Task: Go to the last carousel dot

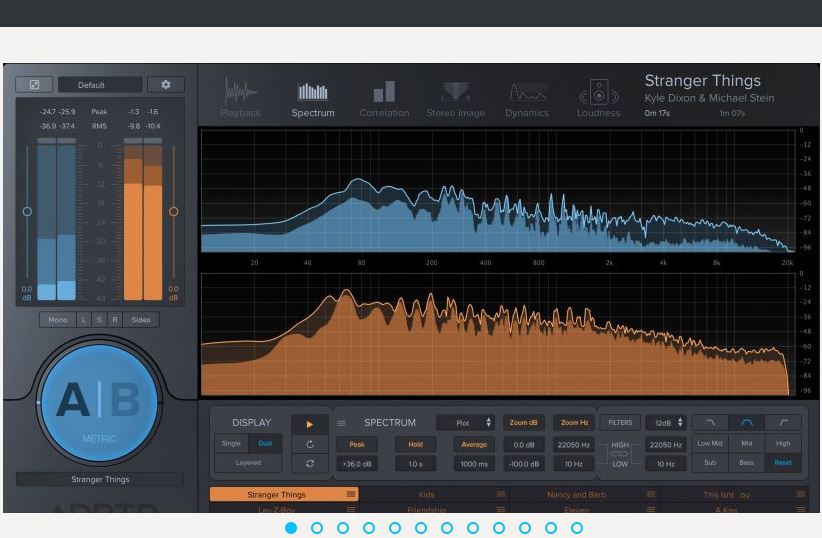Action: [x=577, y=528]
